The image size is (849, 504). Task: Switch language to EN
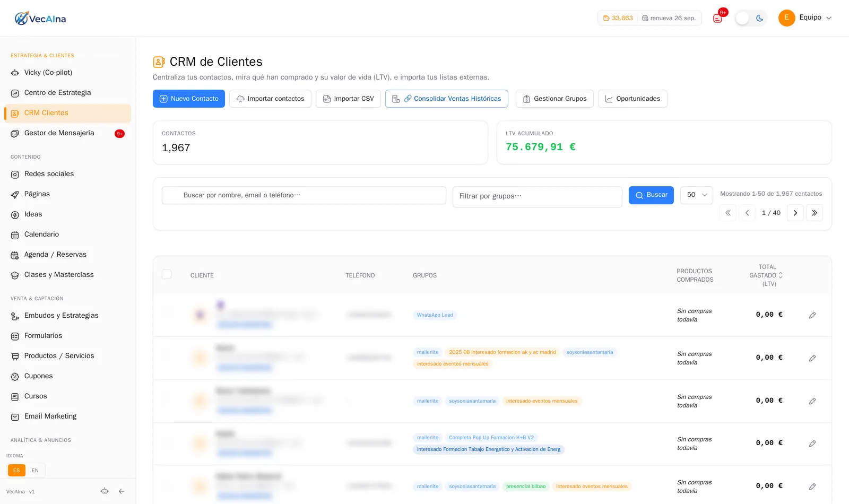coord(35,471)
